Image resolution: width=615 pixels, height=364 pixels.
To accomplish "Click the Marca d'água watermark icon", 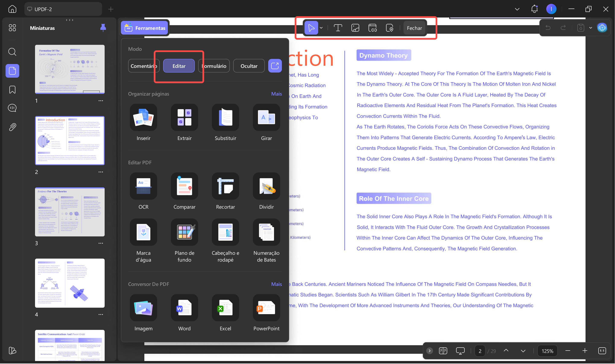I will pyautogui.click(x=143, y=232).
